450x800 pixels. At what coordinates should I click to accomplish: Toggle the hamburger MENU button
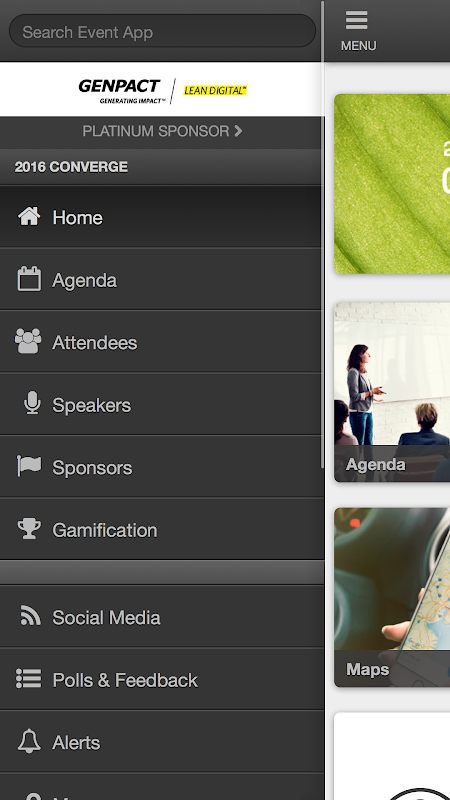pos(358,31)
